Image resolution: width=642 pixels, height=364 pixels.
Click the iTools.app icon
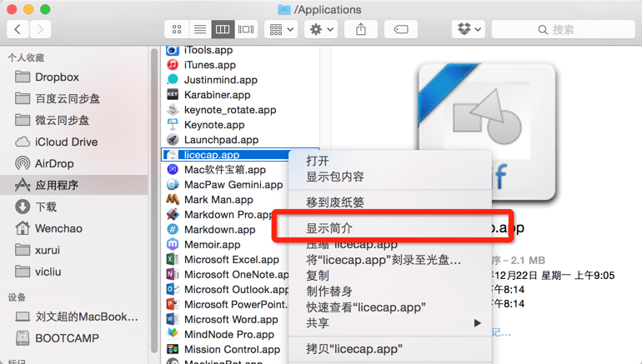coord(173,50)
